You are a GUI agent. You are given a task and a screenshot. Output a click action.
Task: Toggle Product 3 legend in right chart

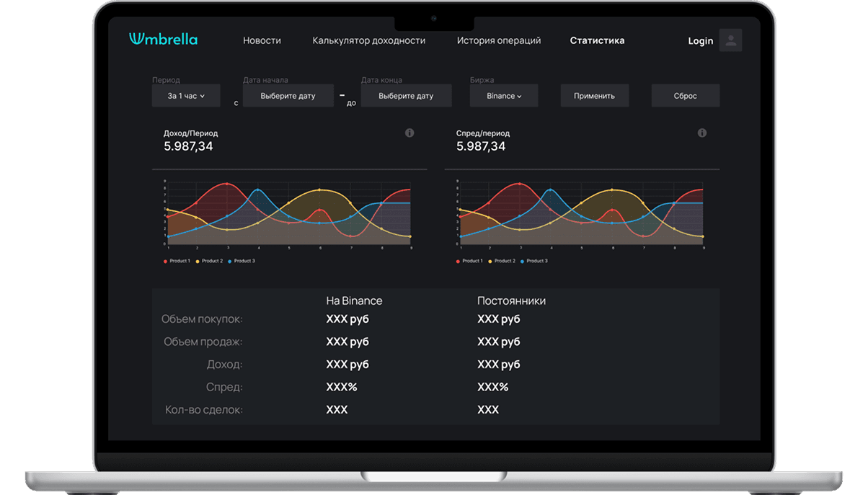(x=534, y=261)
